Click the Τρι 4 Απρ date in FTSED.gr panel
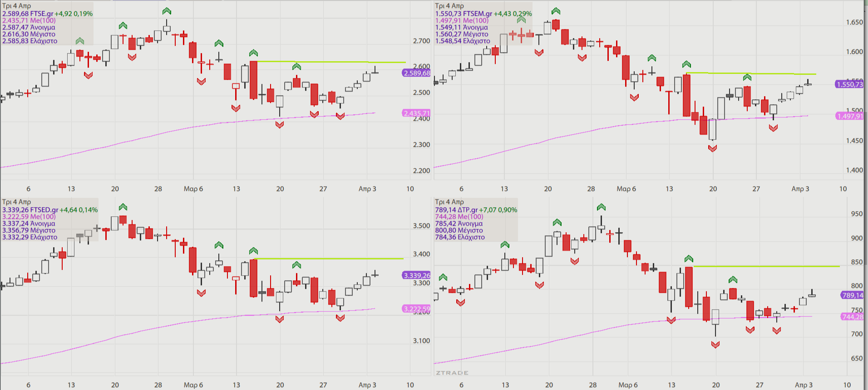868x390 pixels. [x=17, y=202]
